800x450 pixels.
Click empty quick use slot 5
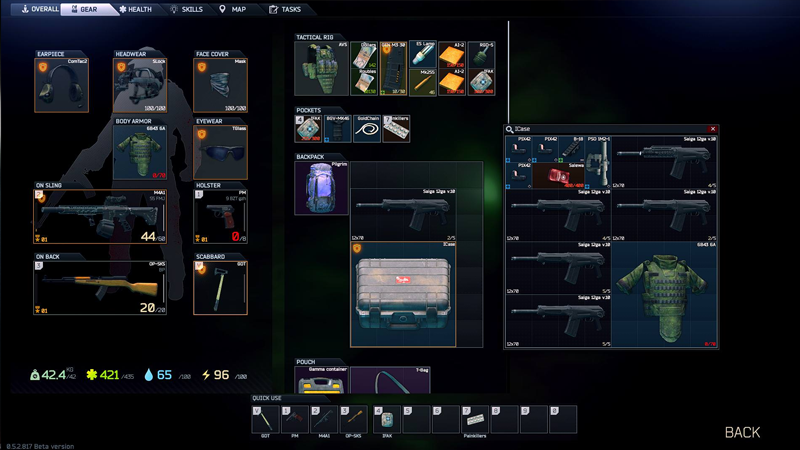pos(416,419)
